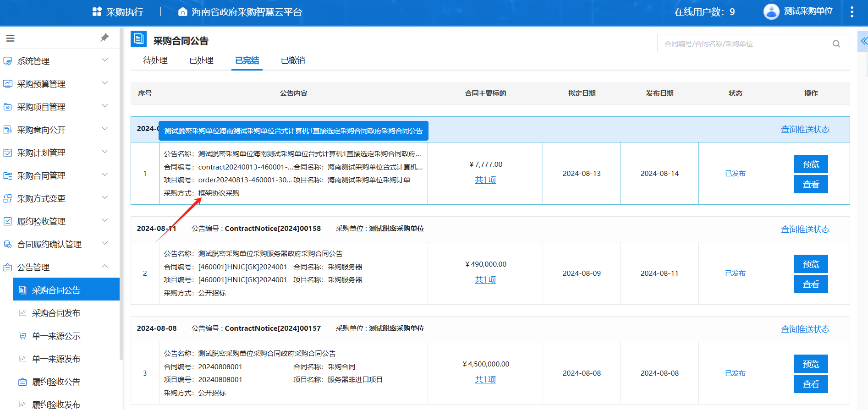
Task: Expand the 合同履约确认管理 menu chevron
Action: pyautogui.click(x=104, y=243)
